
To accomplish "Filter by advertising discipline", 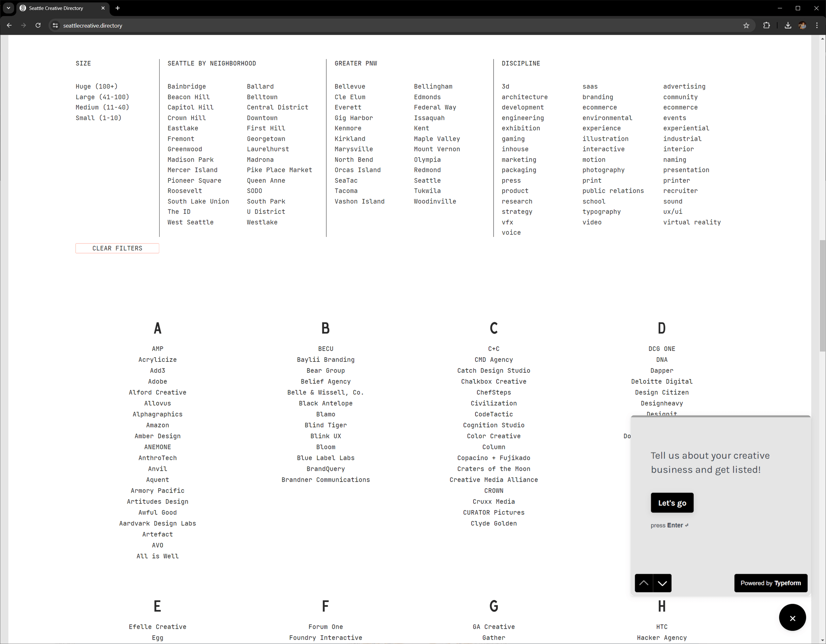I will (x=684, y=87).
